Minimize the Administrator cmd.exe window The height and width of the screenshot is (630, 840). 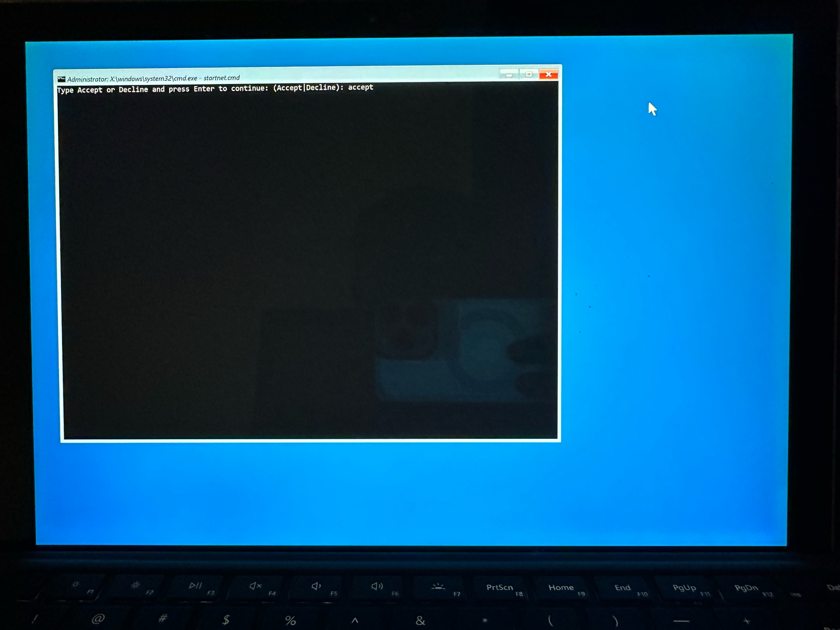tap(509, 75)
